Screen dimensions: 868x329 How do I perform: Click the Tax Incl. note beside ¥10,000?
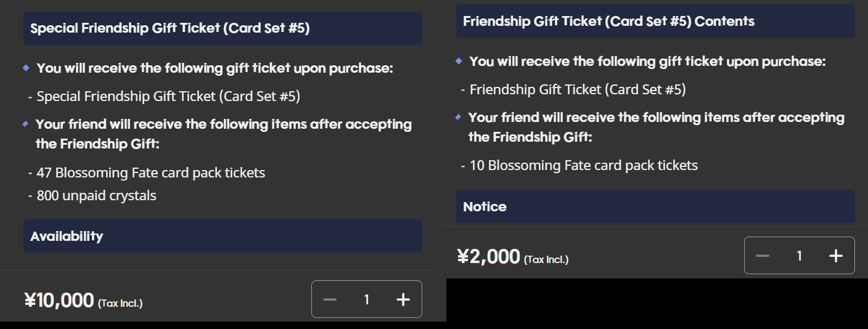120,303
